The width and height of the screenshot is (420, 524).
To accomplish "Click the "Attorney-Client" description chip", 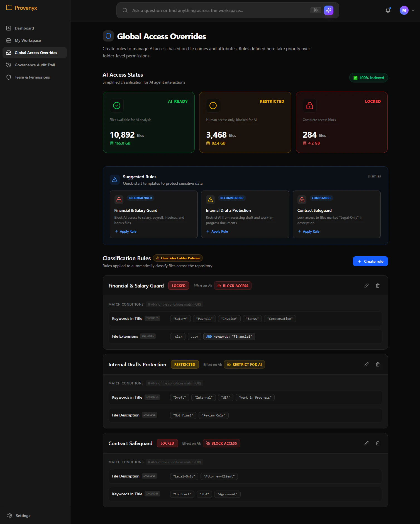I will pos(219,476).
